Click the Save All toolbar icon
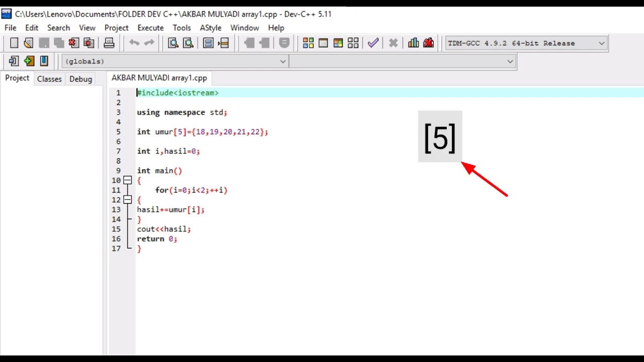Image resolution: width=644 pixels, height=362 pixels. coord(59,43)
